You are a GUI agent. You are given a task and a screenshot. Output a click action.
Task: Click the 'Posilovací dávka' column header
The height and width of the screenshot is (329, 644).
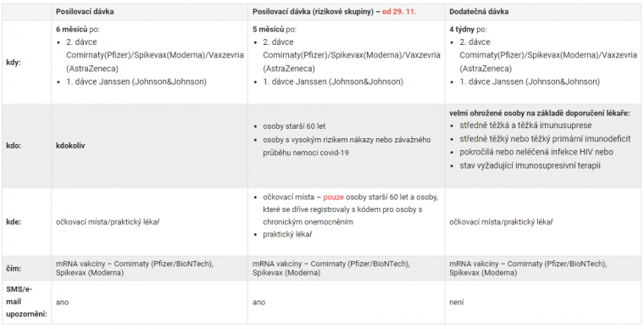85,12
